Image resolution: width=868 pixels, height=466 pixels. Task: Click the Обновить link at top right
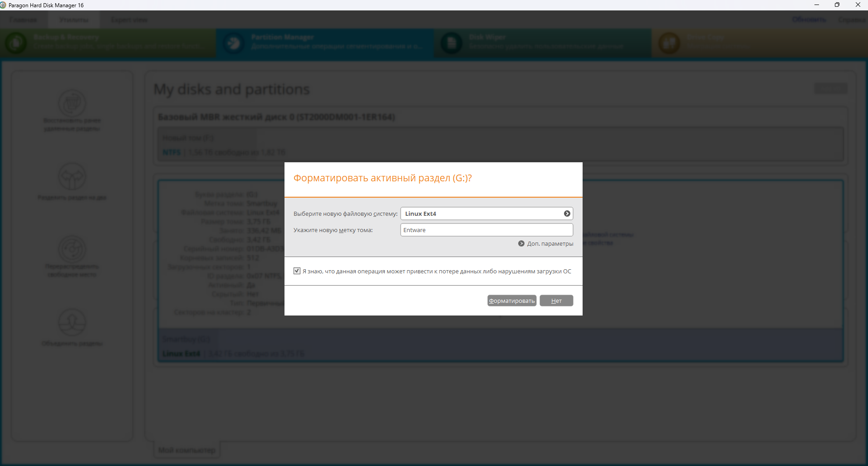tap(809, 19)
